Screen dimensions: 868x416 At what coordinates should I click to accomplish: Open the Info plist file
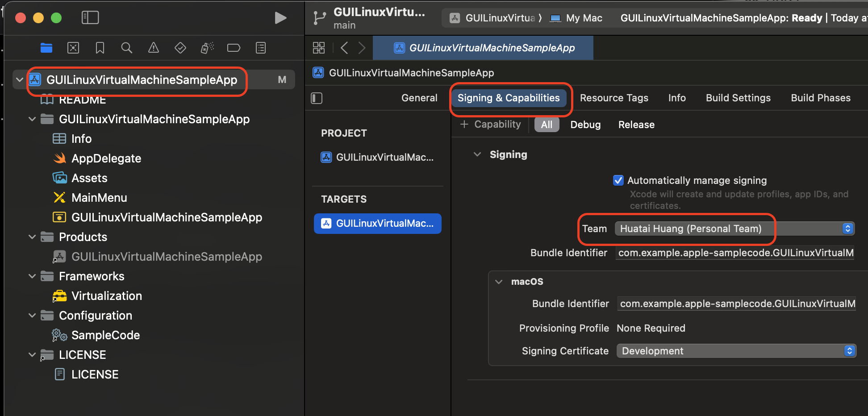81,139
